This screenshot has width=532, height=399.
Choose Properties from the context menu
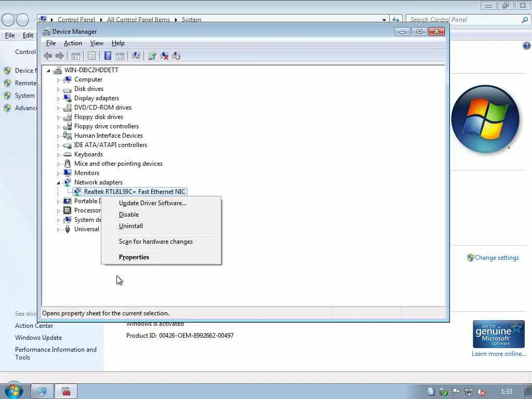point(161,257)
